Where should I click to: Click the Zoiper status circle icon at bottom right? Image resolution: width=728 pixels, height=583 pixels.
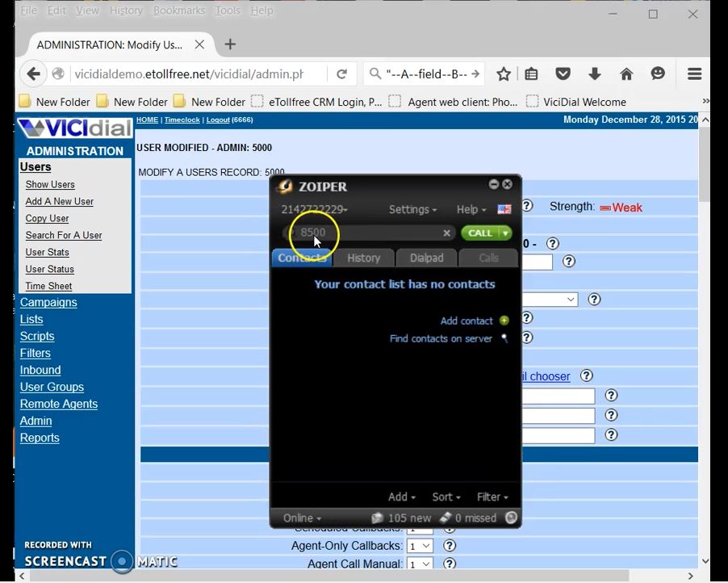pos(511,518)
